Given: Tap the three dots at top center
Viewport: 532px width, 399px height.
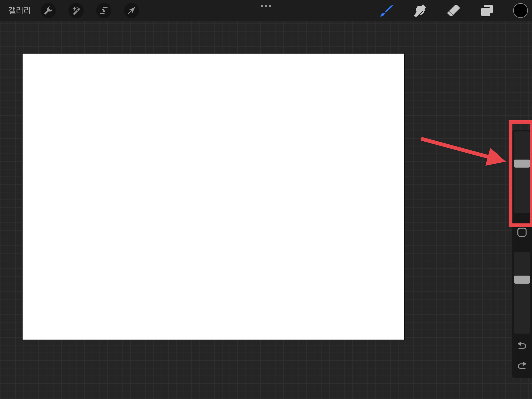Looking at the screenshot, I should pyautogui.click(x=266, y=6).
